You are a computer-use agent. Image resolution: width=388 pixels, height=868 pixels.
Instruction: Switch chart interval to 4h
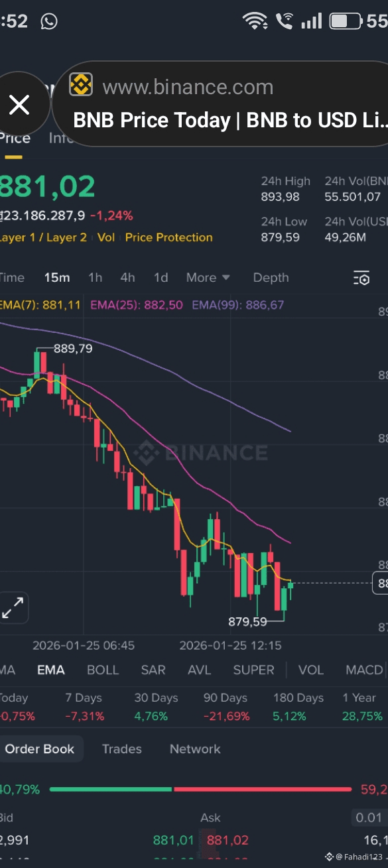pyautogui.click(x=127, y=278)
